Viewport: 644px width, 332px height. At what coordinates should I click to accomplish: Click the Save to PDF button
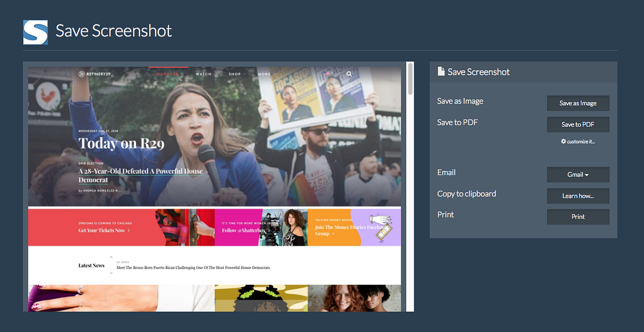click(x=578, y=124)
